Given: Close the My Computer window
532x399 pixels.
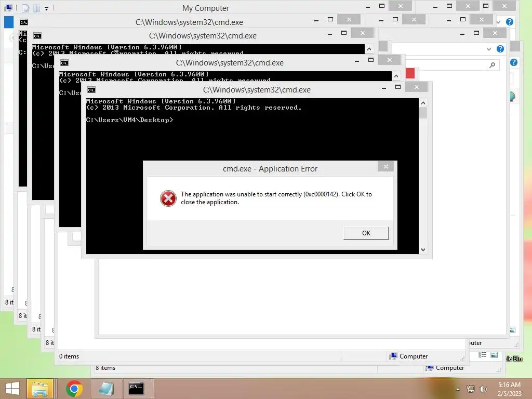Looking at the screenshot, I should (x=401, y=6).
